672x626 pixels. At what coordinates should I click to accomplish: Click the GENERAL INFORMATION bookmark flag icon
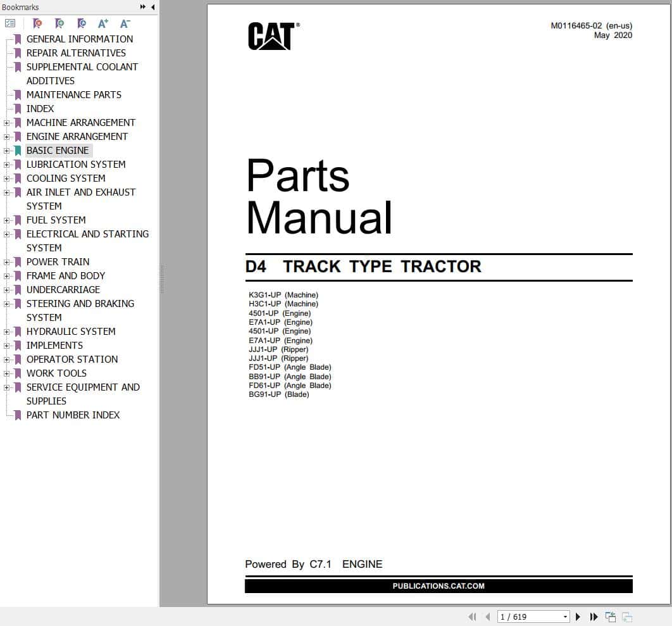pyautogui.click(x=18, y=39)
